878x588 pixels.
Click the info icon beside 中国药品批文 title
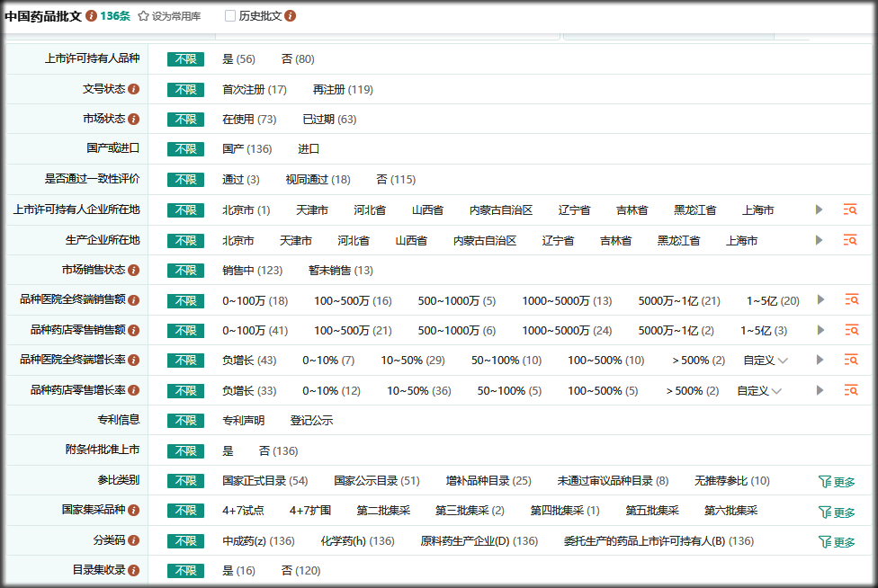coord(92,16)
